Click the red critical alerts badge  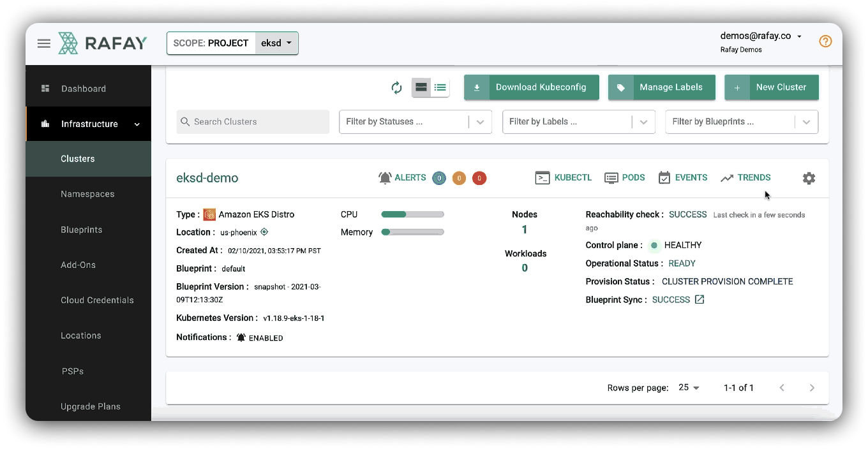click(479, 179)
